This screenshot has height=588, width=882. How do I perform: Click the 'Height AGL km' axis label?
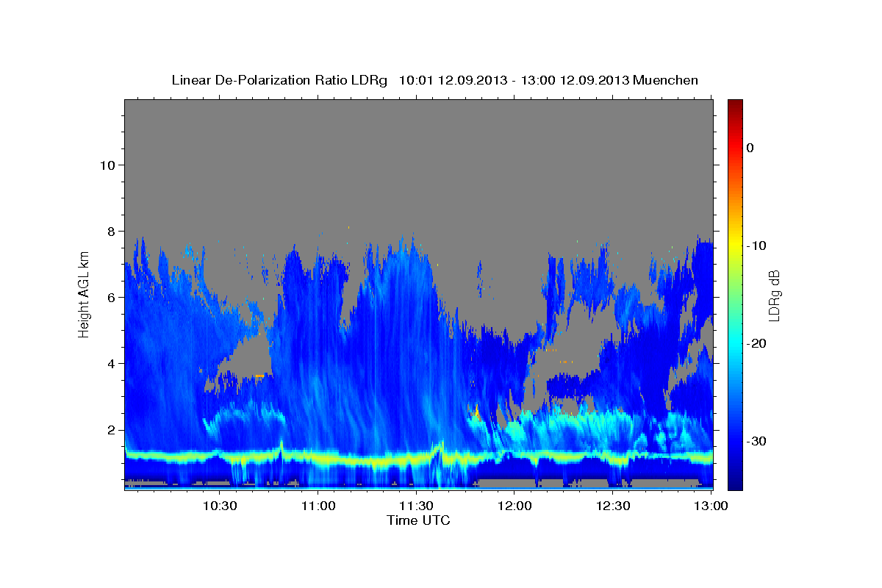click(84, 294)
